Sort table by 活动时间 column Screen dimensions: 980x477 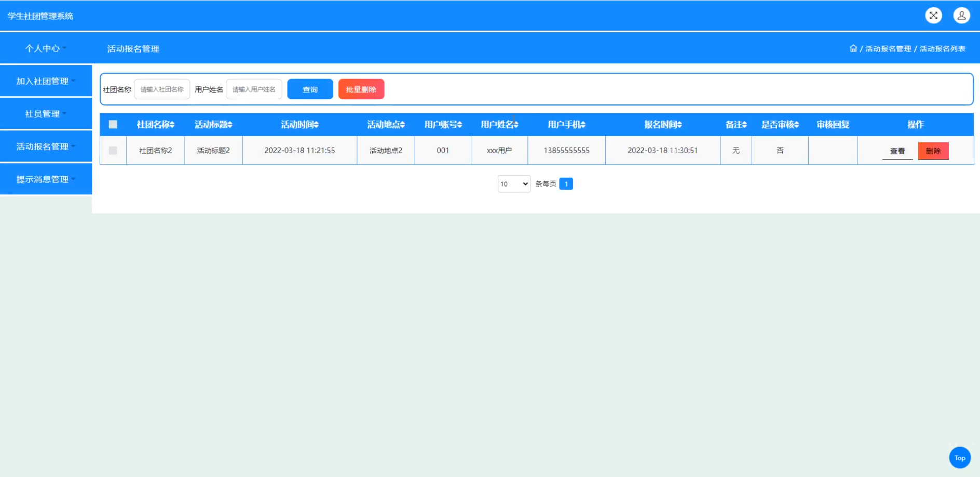click(300, 125)
